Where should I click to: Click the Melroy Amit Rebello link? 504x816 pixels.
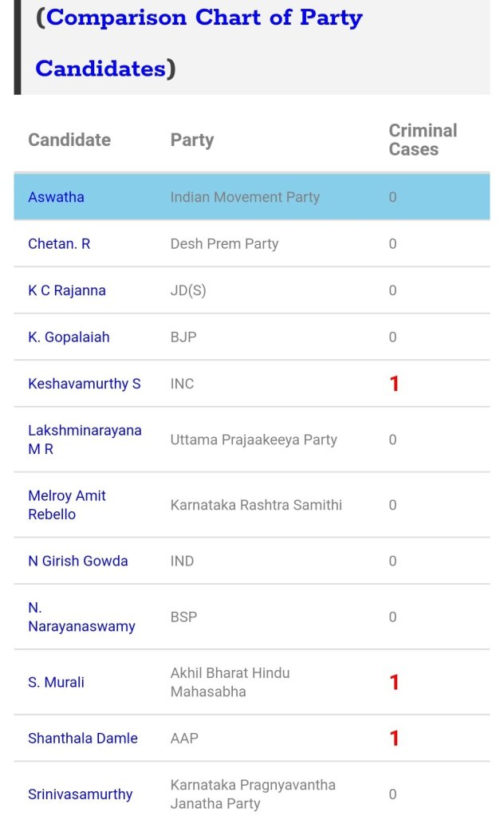[x=67, y=505]
